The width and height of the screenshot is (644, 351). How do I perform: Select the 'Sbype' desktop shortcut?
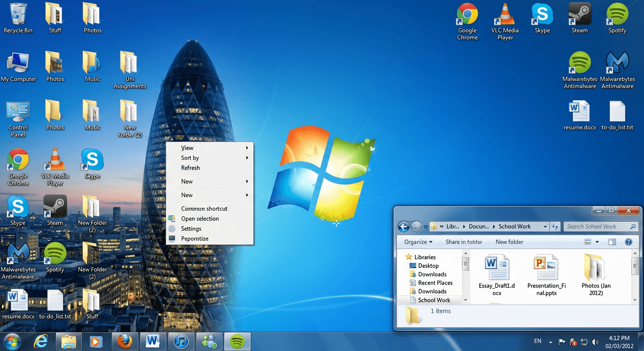coord(18,211)
